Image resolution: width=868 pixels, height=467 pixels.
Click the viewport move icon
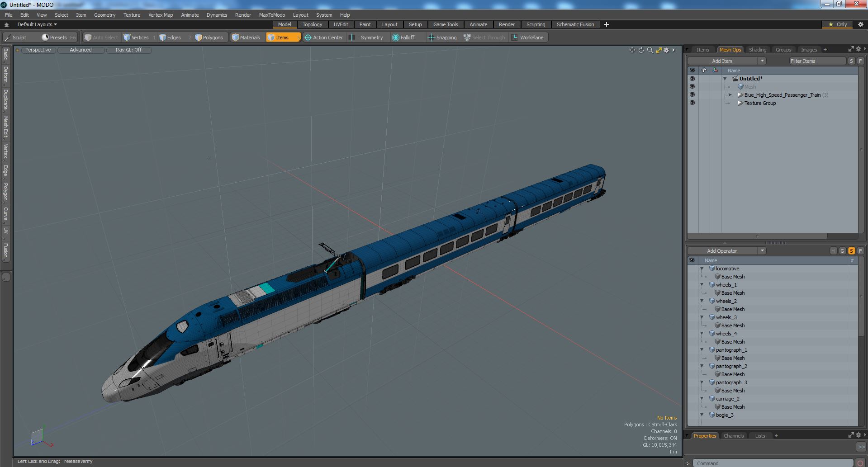pos(632,50)
